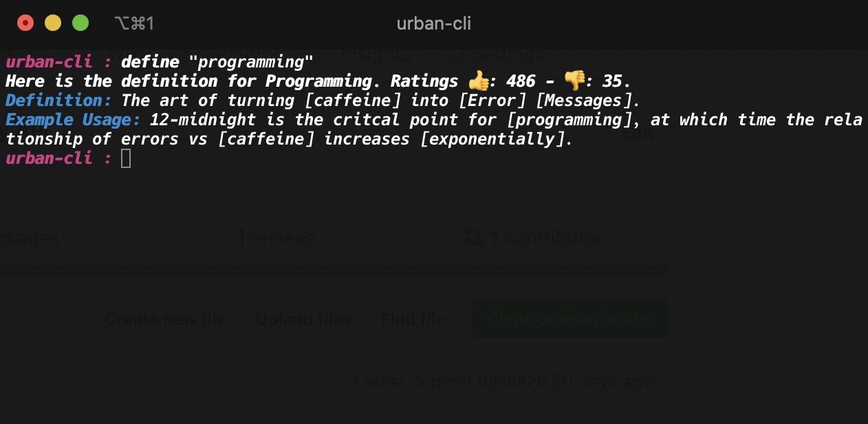Click the contributors people icon

pos(475,236)
